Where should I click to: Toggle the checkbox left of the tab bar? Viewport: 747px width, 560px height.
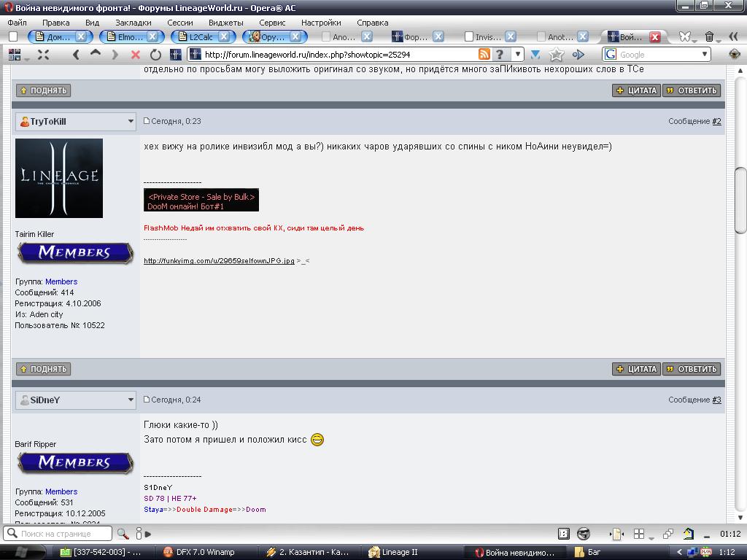(x=13, y=36)
